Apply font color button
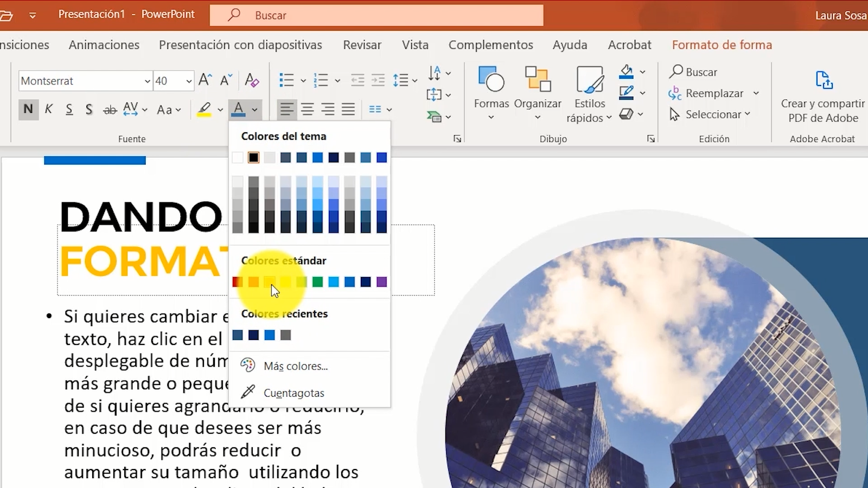The image size is (868, 488). pyautogui.click(x=238, y=110)
